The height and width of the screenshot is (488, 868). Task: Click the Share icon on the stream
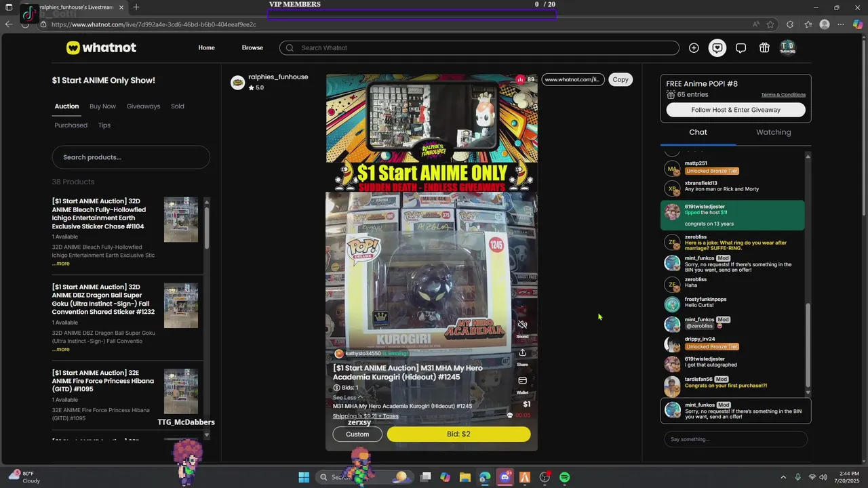(x=522, y=352)
